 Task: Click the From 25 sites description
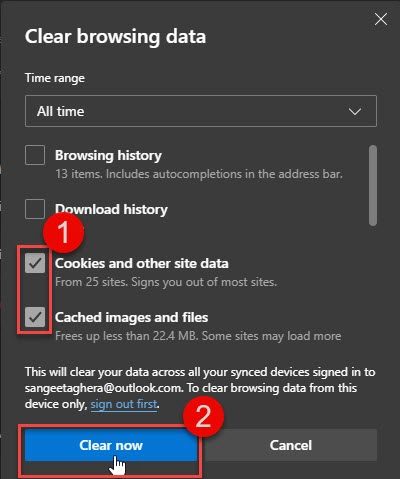click(x=166, y=282)
